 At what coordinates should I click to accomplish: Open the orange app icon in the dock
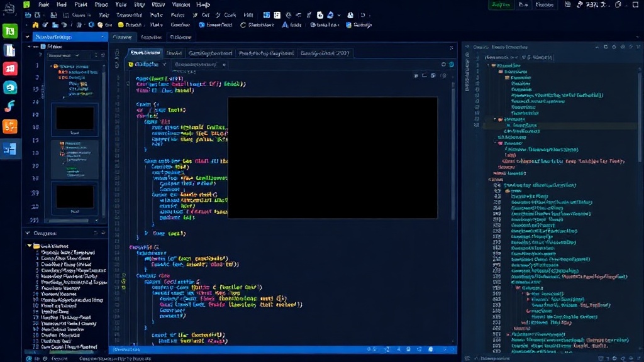point(10,126)
